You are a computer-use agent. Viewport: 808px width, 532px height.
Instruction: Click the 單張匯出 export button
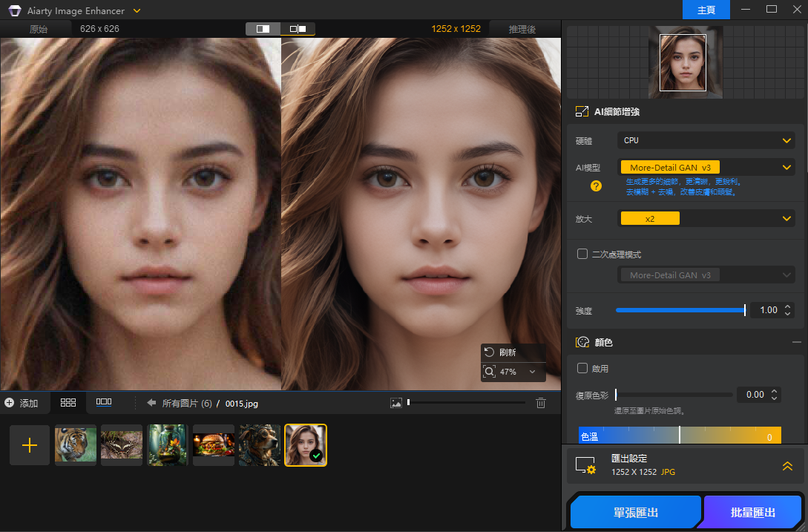click(634, 513)
